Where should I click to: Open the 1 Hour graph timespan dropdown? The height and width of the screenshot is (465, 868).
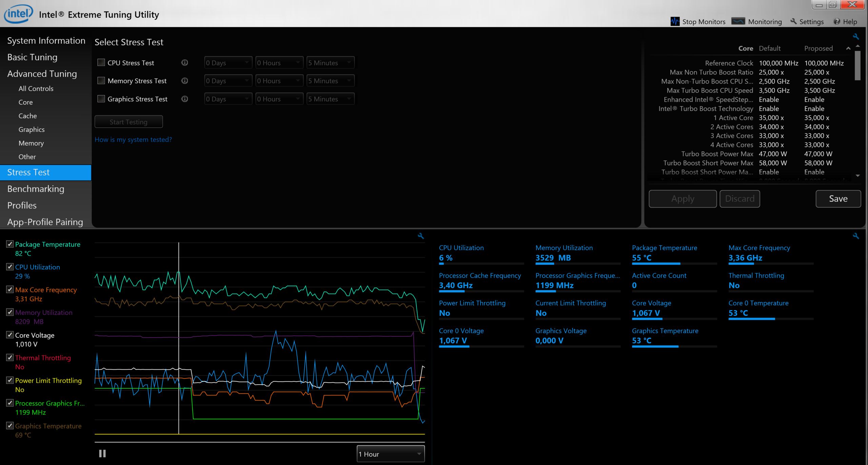391,454
